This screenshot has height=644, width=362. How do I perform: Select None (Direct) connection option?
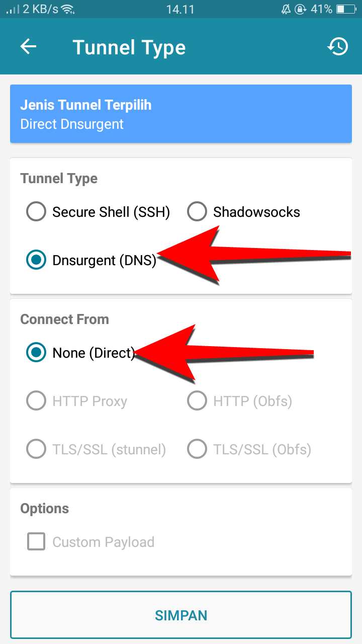80,353
